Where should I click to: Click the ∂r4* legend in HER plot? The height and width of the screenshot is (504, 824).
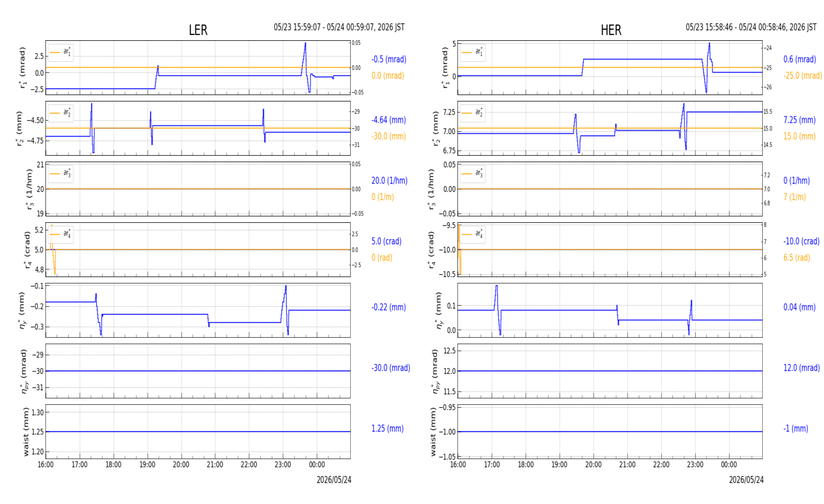click(473, 235)
